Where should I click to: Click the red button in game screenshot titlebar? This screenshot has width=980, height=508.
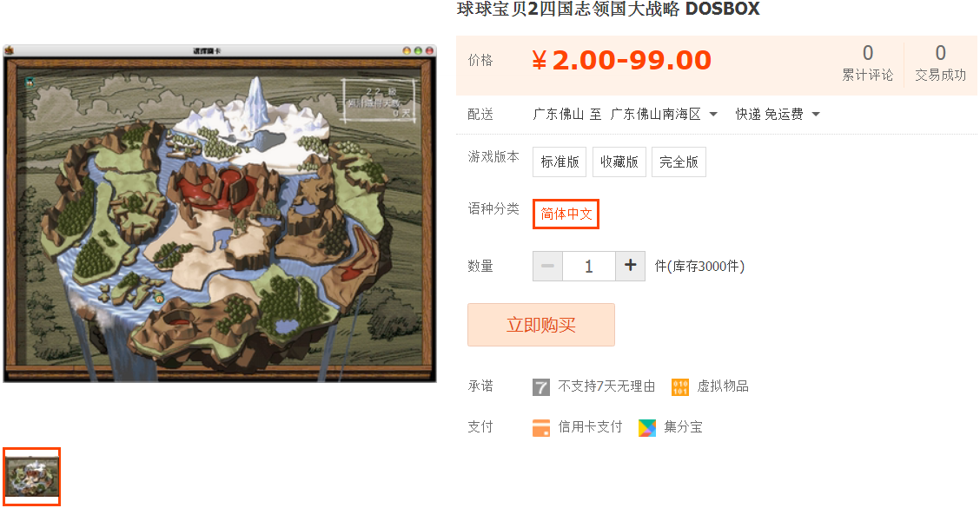pos(429,50)
